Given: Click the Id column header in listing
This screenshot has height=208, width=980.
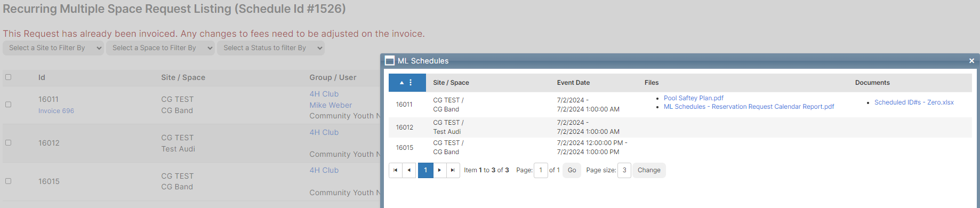Looking at the screenshot, I should [42, 77].
